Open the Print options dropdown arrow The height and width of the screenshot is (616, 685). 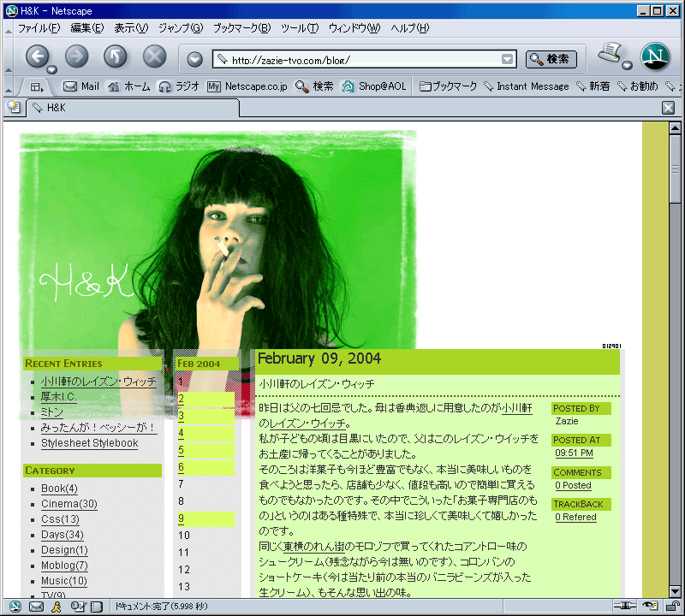628,66
